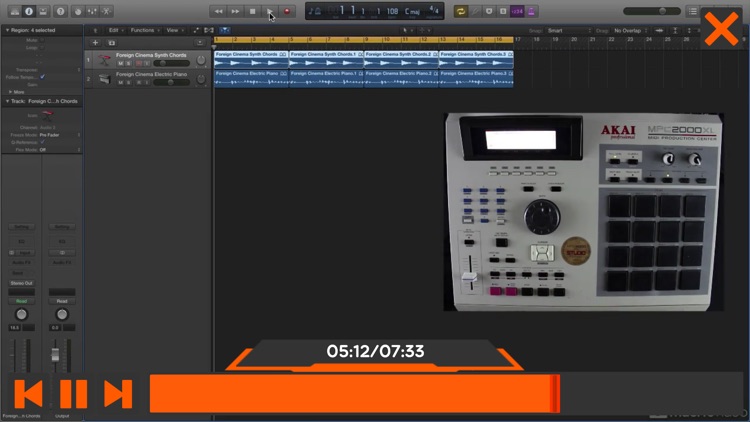This screenshot has width=750, height=422.
Task: Open the Library button in control bar
Action: [15, 11]
